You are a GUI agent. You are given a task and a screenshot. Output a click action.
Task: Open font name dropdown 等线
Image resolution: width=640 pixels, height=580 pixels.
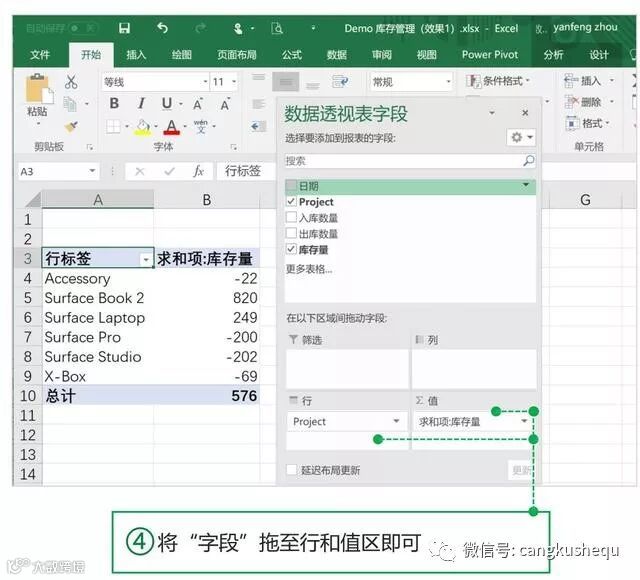pyautogui.click(x=205, y=82)
